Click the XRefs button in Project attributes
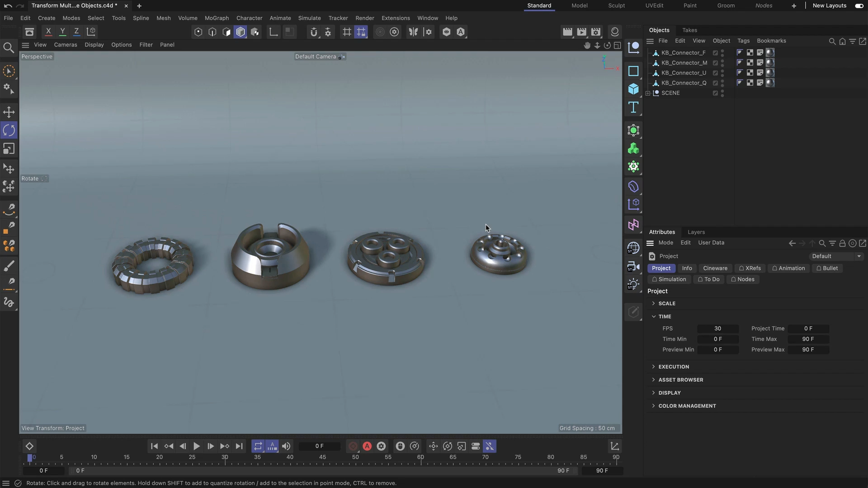This screenshot has width=868, height=488. pos(750,268)
